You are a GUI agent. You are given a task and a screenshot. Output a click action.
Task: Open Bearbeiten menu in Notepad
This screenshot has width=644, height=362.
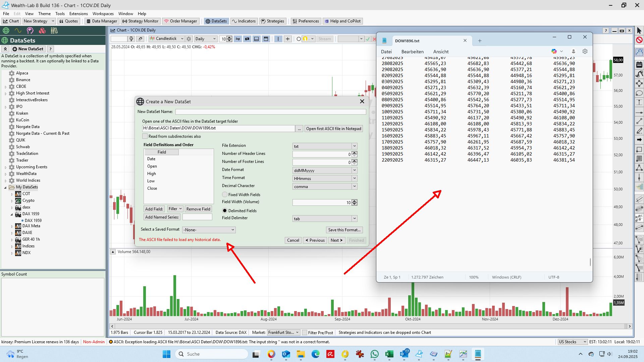pos(412,52)
